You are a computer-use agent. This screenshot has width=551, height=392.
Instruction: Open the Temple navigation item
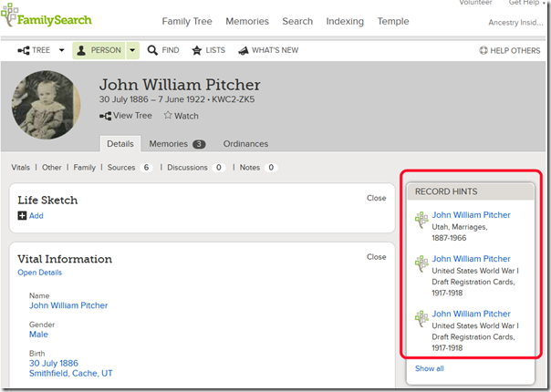point(393,22)
